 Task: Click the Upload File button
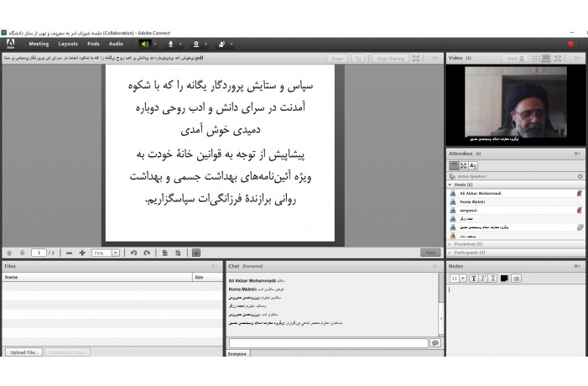tap(23, 352)
